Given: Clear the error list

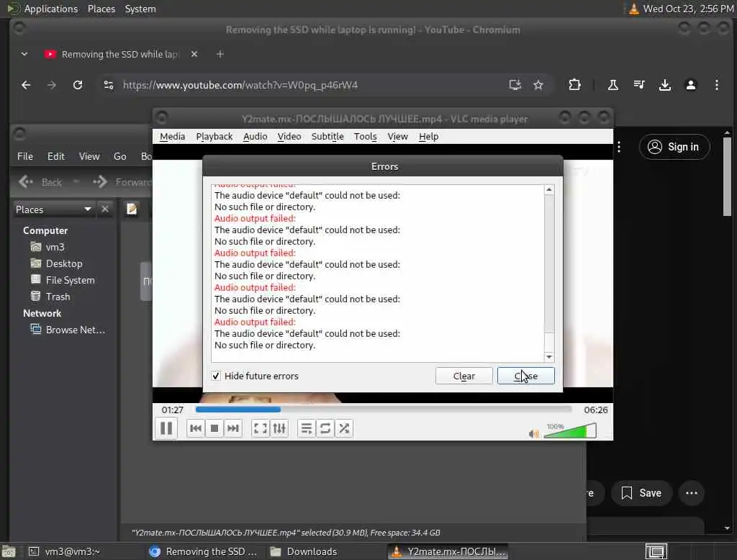Looking at the screenshot, I should pos(464,376).
